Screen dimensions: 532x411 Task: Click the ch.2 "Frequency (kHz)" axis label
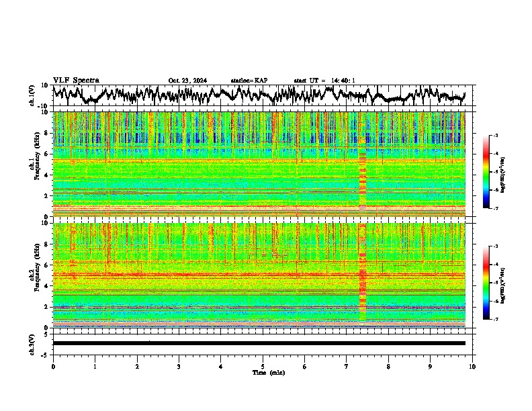pyautogui.click(x=37, y=267)
